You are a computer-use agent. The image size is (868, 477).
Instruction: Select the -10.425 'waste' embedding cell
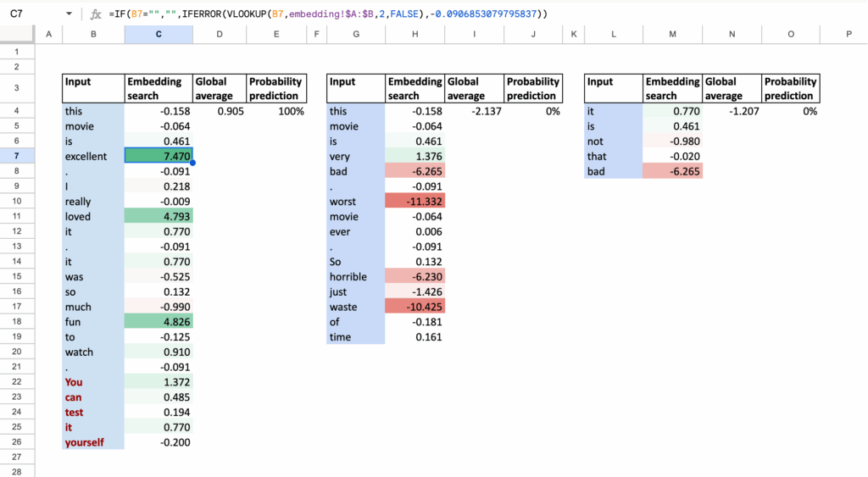click(415, 307)
